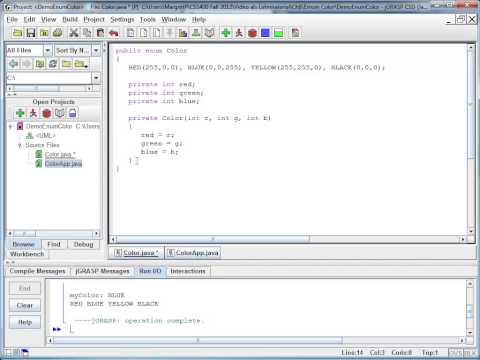Open the Tools menu
The image size is (480, 360).
[148, 19]
